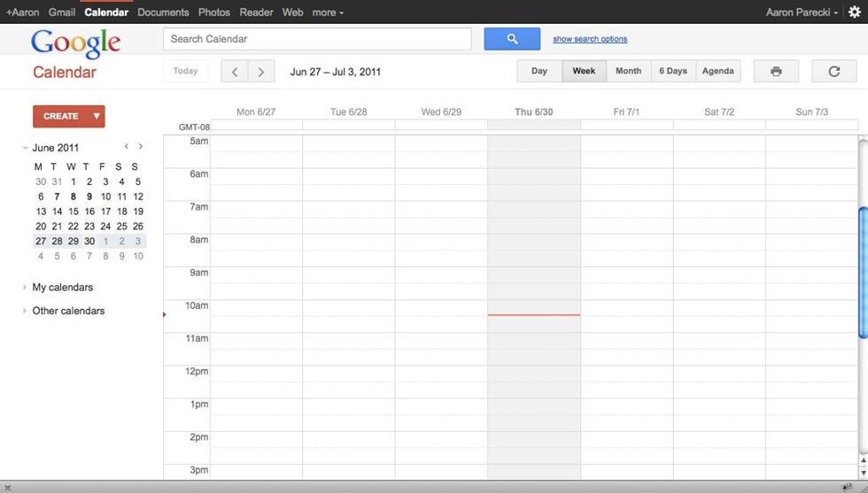868x493 pixels.
Task: Select June 27 in the mini calendar
Action: coord(41,242)
